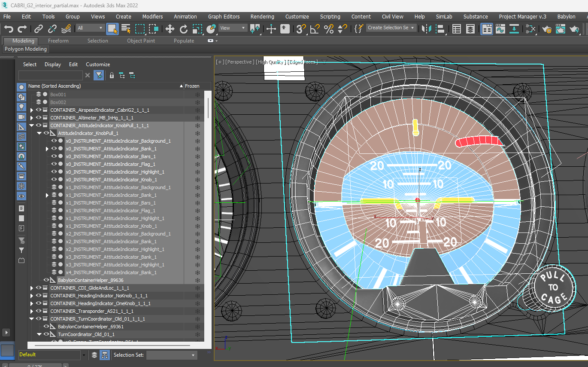
Task: Hide x0_INSTRUMENT_AttitudeIndicator_Flag_1 using its eye icon
Action: [54, 164]
